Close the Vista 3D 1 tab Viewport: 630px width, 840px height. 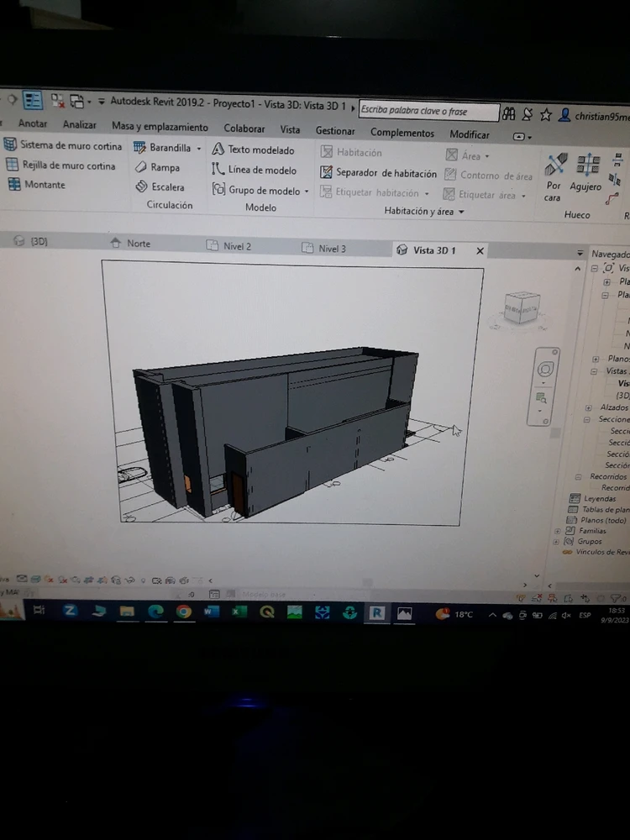(480, 250)
